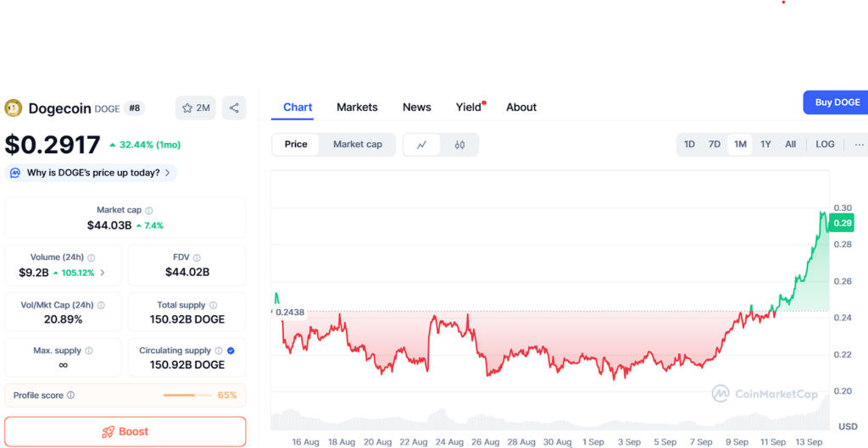Click the USD currency label

(848, 427)
